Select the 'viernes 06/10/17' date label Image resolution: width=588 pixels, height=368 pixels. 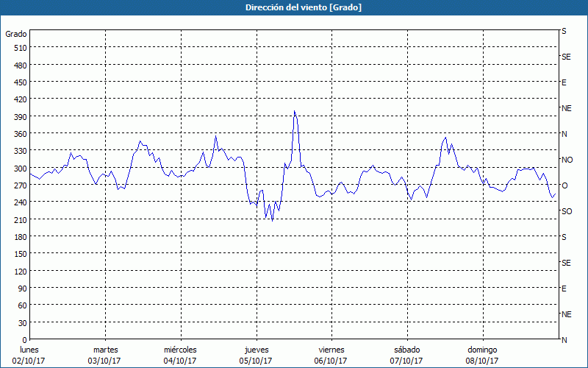coord(331,355)
